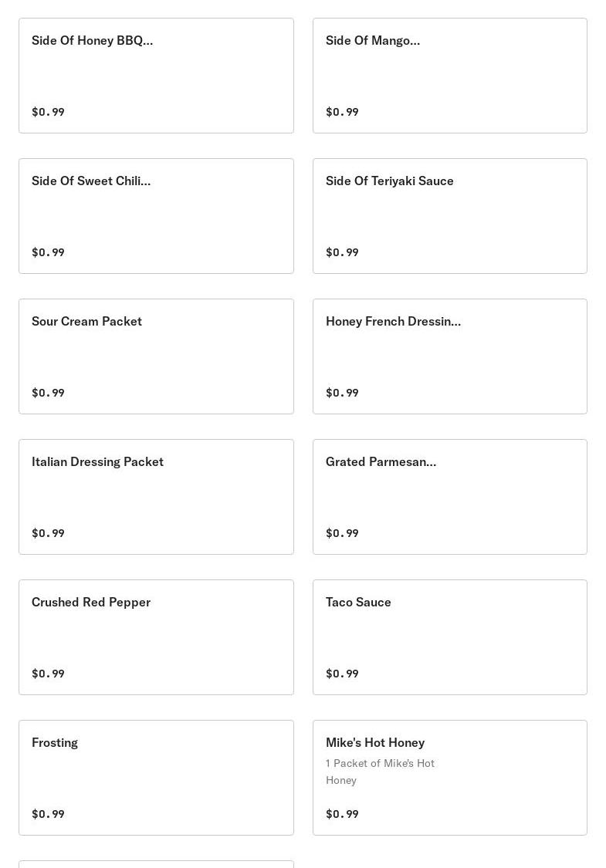Open the Italian Dressing Packet card
The width and height of the screenshot is (606, 868).
(x=156, y=497)
